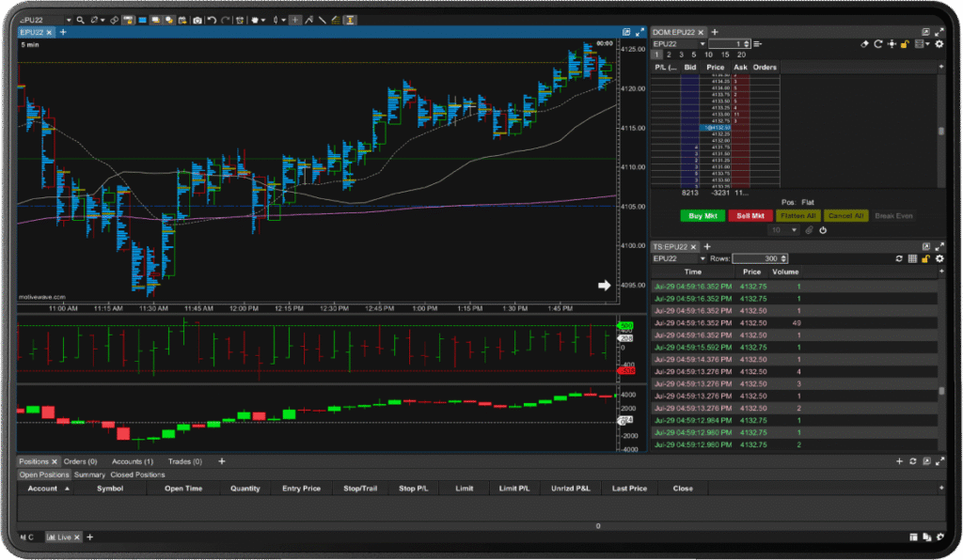Viewport: 963px width, 560px height.
Task: Click the magnifier search icon in top toolbar
Action: 81,19
